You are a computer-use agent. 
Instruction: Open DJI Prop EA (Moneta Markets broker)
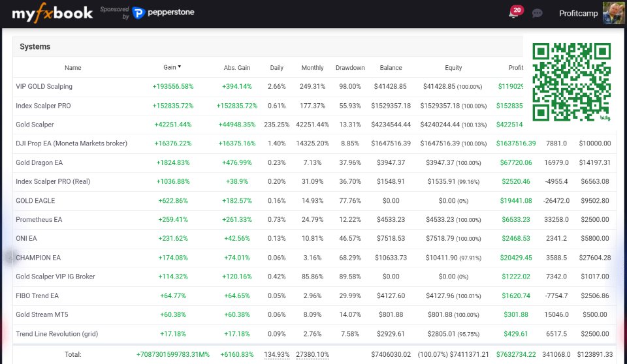pyautogui.click(x=72, y=144)
